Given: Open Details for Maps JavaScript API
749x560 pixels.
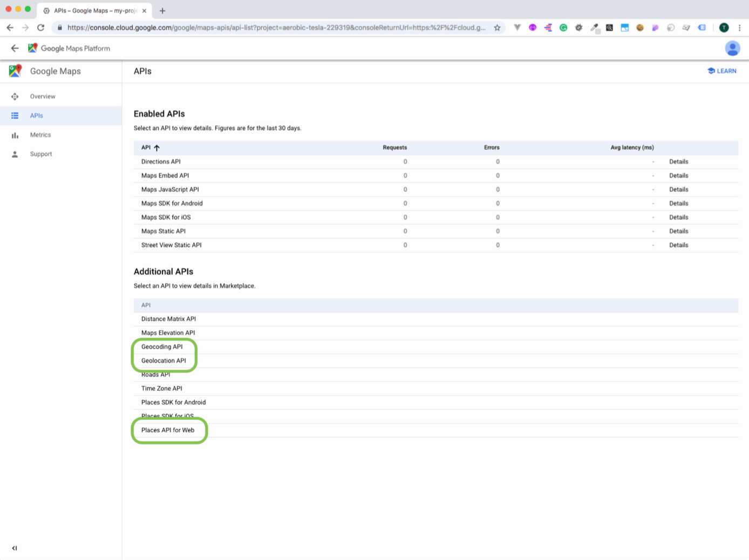Looking at the screenshot, I should click(678, 189).
